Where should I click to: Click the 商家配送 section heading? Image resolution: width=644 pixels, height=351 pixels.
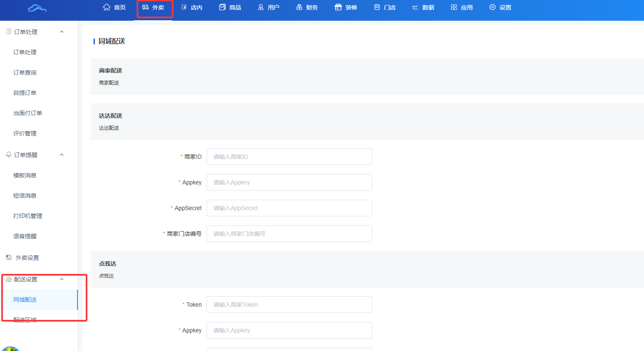pyautogui.click(x=111, y=70)
